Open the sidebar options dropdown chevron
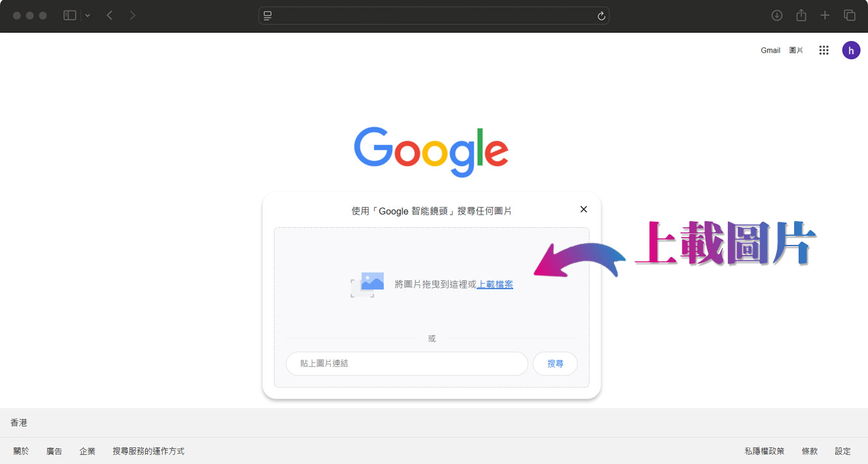 87,15
